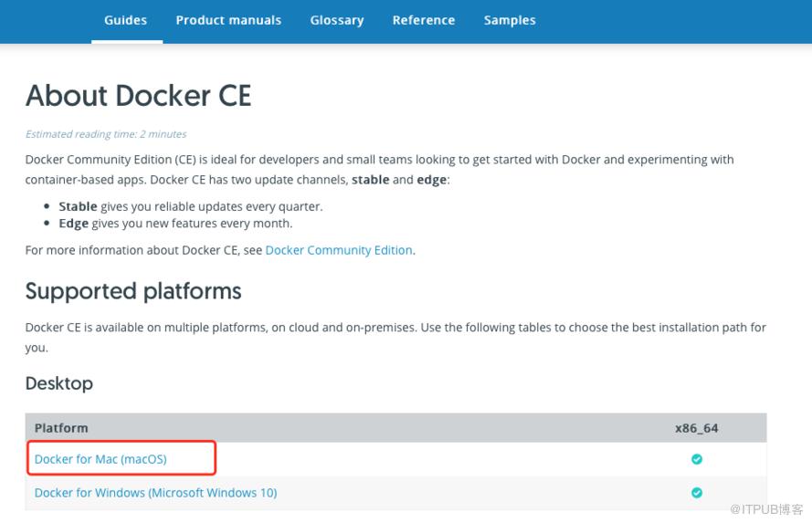The width and height of the screenshot is (812, 523).
Task: Click the Platform column header
Action: [61, 428]
